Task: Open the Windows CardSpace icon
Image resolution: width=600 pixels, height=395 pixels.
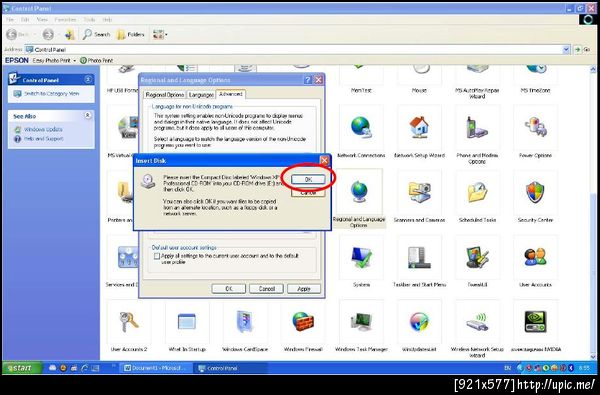Action: 245,322
